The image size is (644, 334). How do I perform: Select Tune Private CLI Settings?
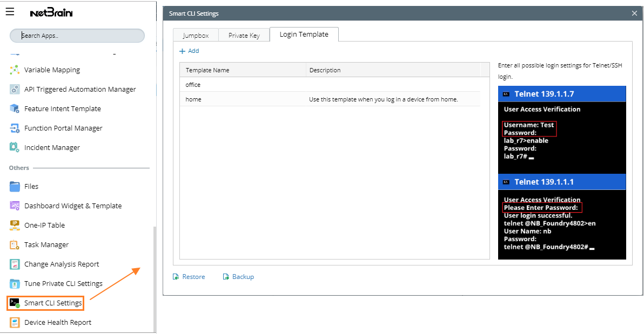pyautogui.click(x=63, y=284)
